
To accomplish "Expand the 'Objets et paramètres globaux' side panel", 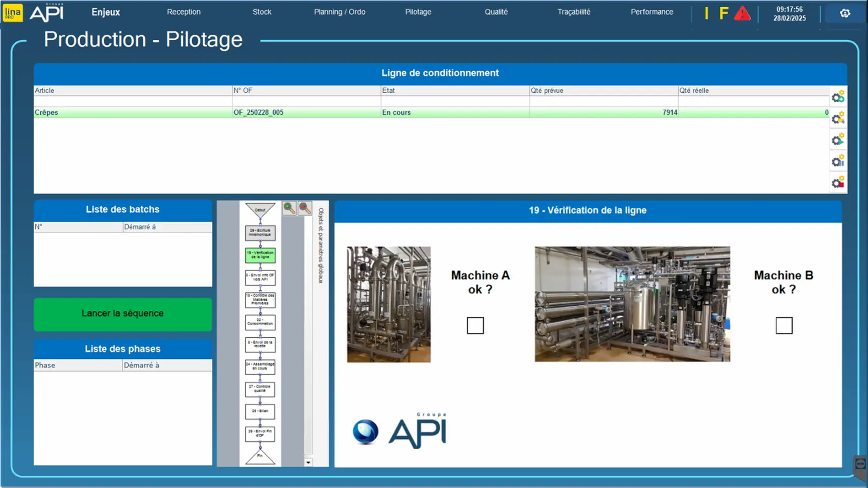I will [x=321, y=245].
